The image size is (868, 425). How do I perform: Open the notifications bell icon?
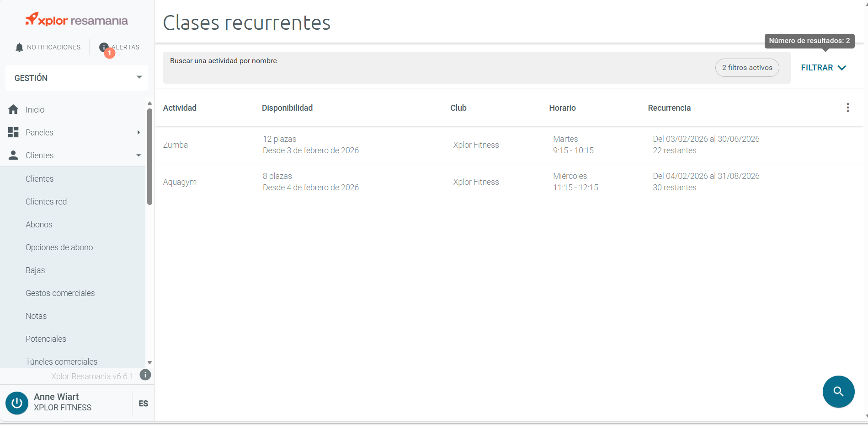(x=19, y=47)
